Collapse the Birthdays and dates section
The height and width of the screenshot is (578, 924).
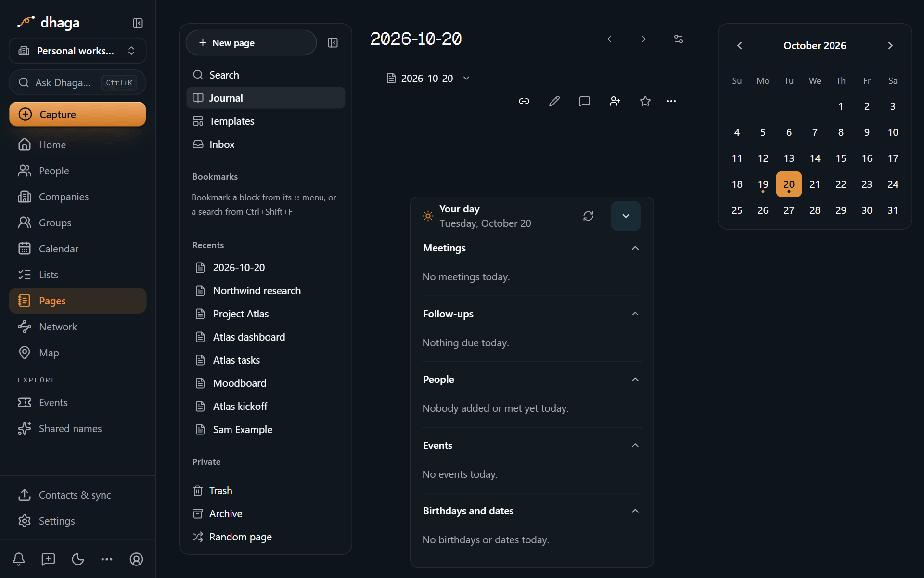(x=635, y=511)
